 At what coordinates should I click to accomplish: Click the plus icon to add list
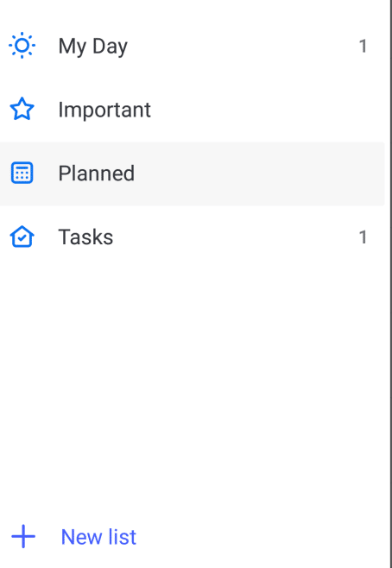click(23, 536)
